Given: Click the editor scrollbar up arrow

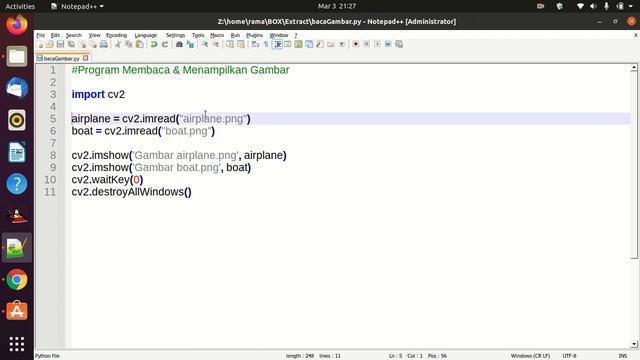Looking at the screenshot, I should [x=634, y=68].
